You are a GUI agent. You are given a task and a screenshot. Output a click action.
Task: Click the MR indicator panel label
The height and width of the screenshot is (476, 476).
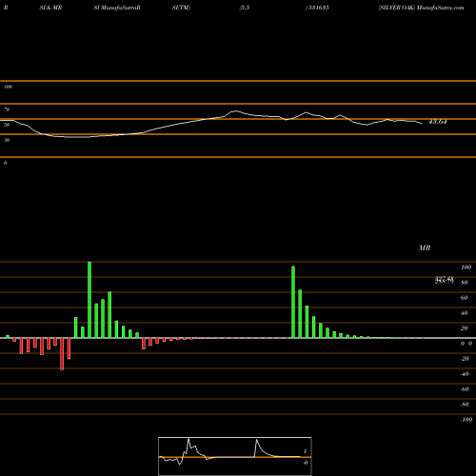point(425,248)
